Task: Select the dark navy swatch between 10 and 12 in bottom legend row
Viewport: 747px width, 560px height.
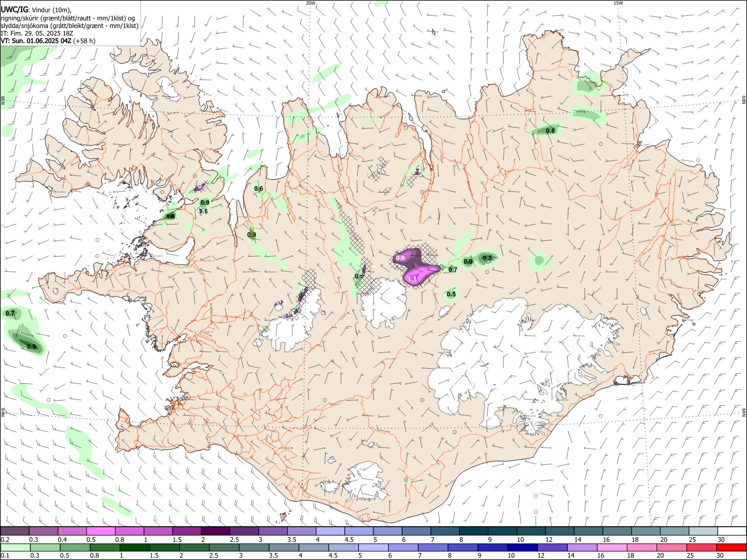Action: [521, 547]
